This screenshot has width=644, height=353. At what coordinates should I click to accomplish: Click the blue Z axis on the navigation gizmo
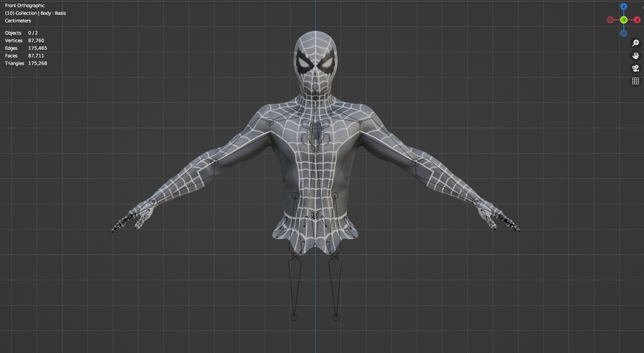(x=623, y=6)
